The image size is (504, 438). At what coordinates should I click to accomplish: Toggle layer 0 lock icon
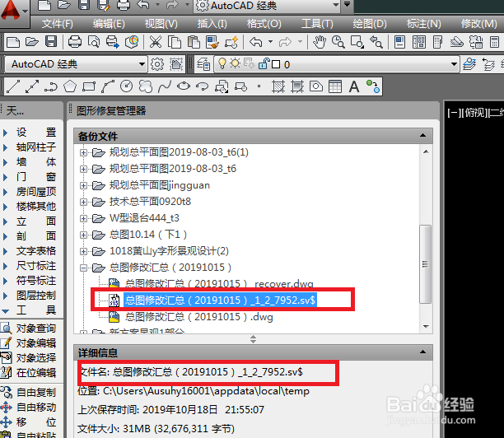[x=264, y=63]
